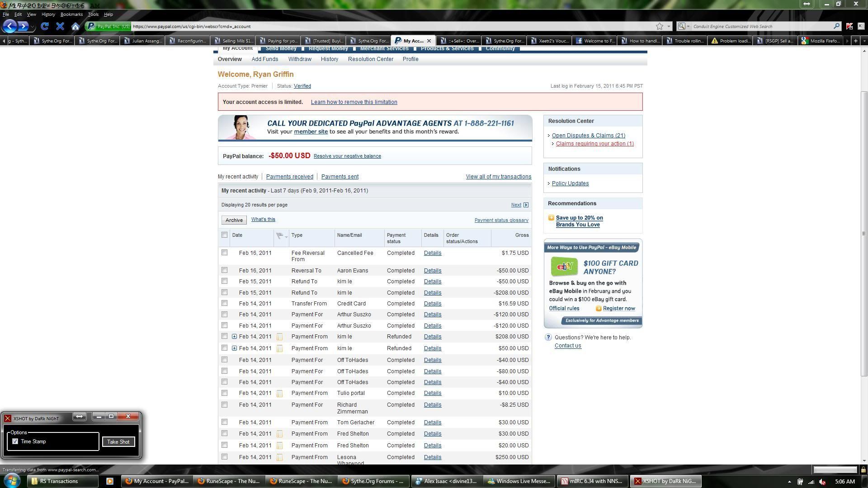Click the eBay logo in the promo box
This screenshot has width=868, height=488.
564,267
